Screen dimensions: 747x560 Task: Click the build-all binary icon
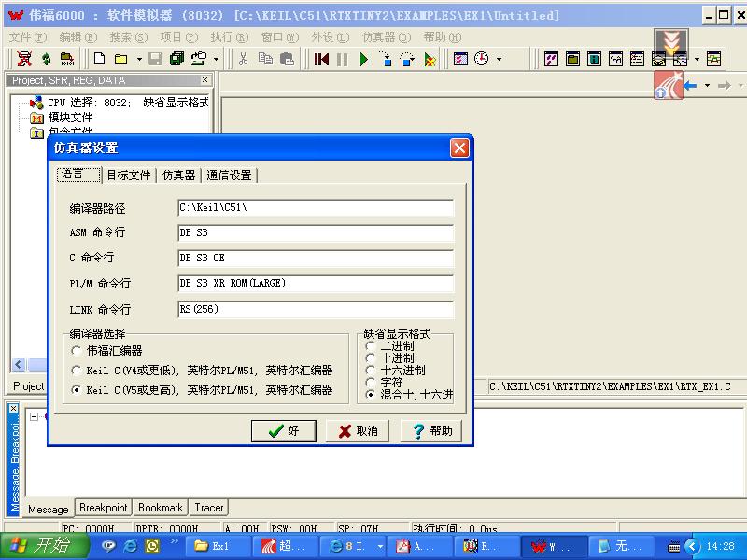pyautogui.click(x=67, y=59)
